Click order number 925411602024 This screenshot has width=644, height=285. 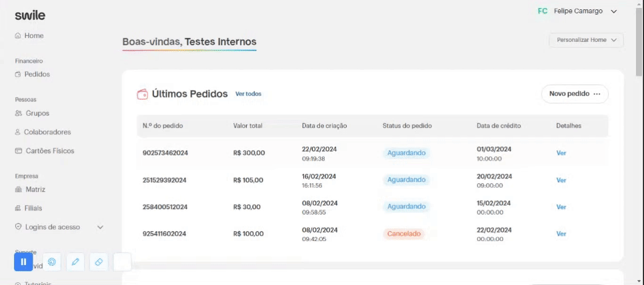click(x=164, y=234)
